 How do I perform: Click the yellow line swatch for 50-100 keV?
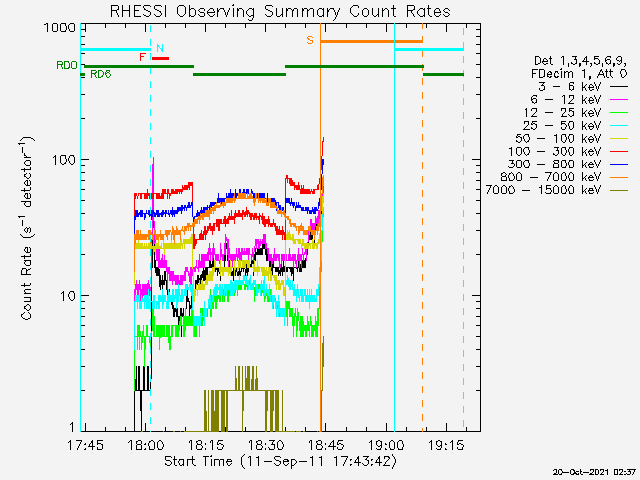[619, 138]
